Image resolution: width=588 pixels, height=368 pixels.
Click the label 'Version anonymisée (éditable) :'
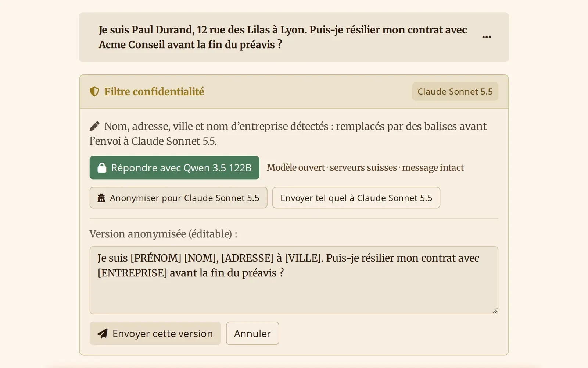click(163, 234)
